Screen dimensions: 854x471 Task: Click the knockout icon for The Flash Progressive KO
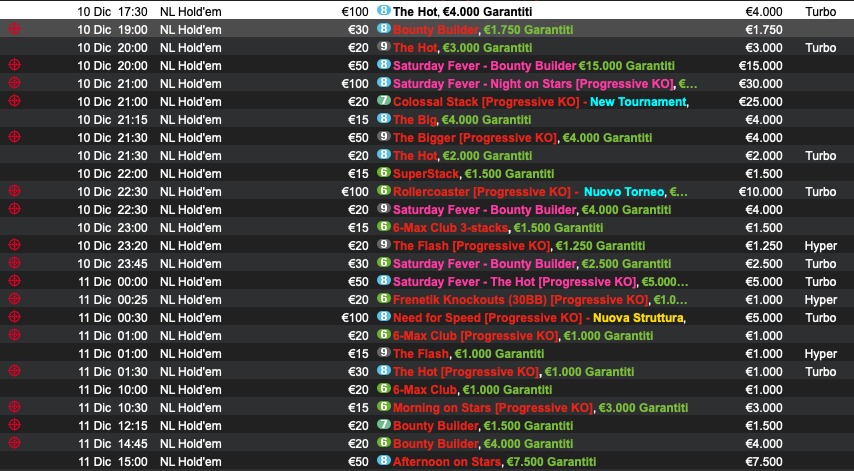(14, 245)
